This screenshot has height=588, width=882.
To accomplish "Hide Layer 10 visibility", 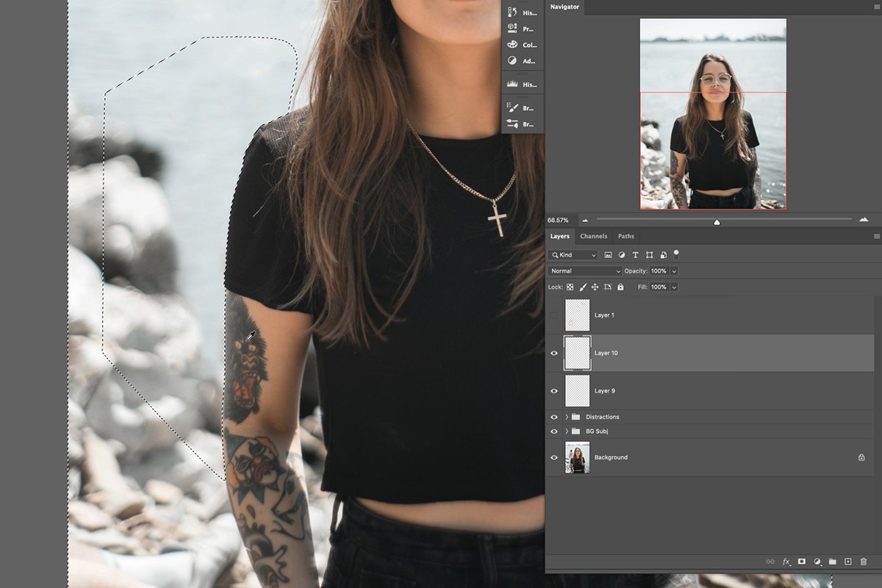I will point(554,353).
